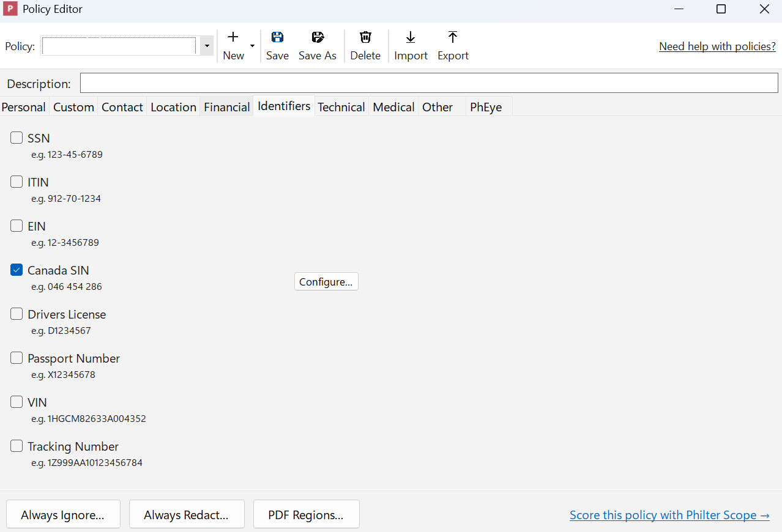Switch to the Custom tab
The width and height of the screenshot is (782, 532).
[x=73, y=107]
